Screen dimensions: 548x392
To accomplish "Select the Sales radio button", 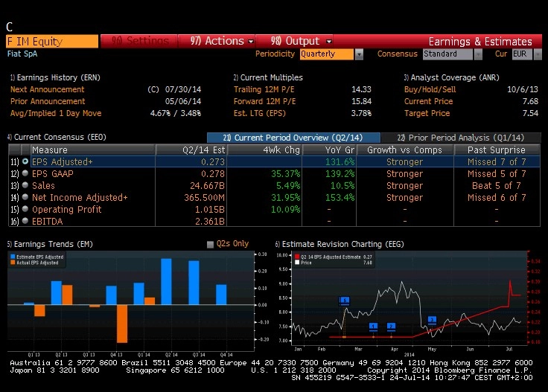I will (x=25, y=185).
